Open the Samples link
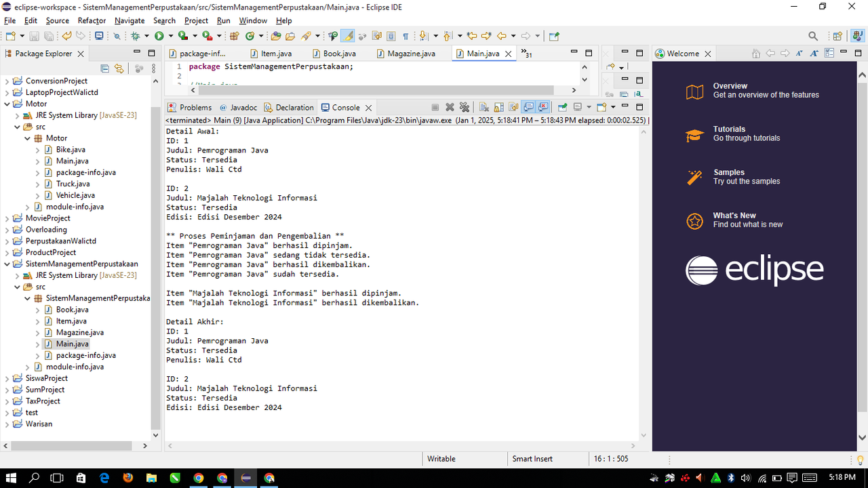868x488 pixels. point(729,172)
